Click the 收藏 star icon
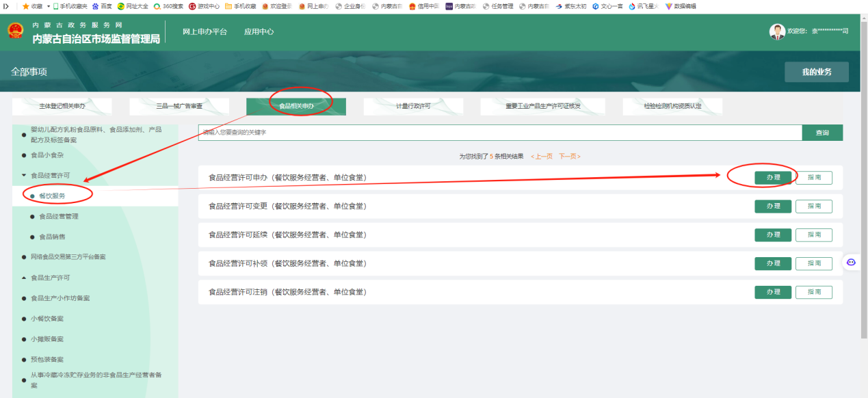 click(26, 6)
